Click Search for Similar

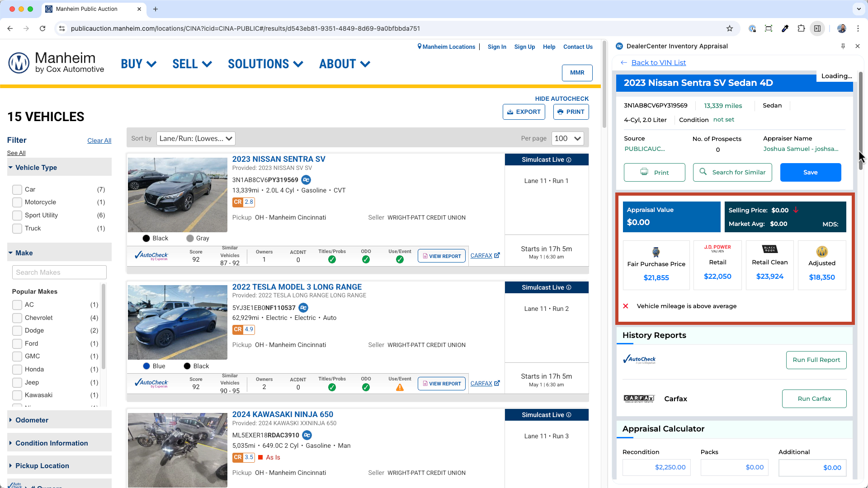pos(732,173)
